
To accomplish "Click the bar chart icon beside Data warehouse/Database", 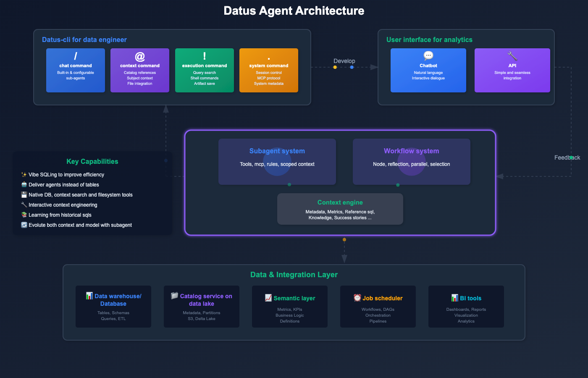I will click(x=89, y=296).
